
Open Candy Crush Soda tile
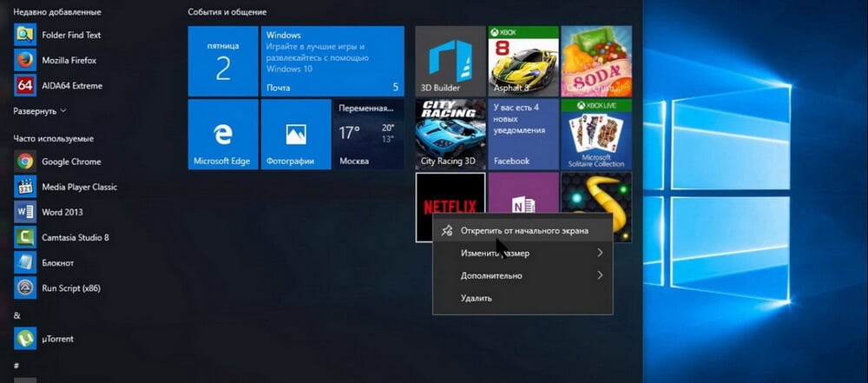pyautogui.click(x=596, y=61)
